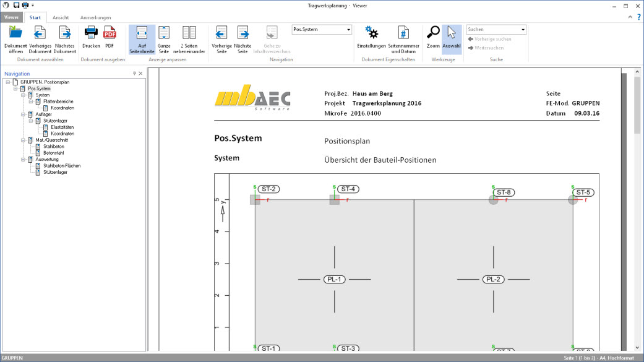Viewport: 644px width, 362px height.
Task: Click the PL-2 plate label in the plan
Action: point(493,280)
